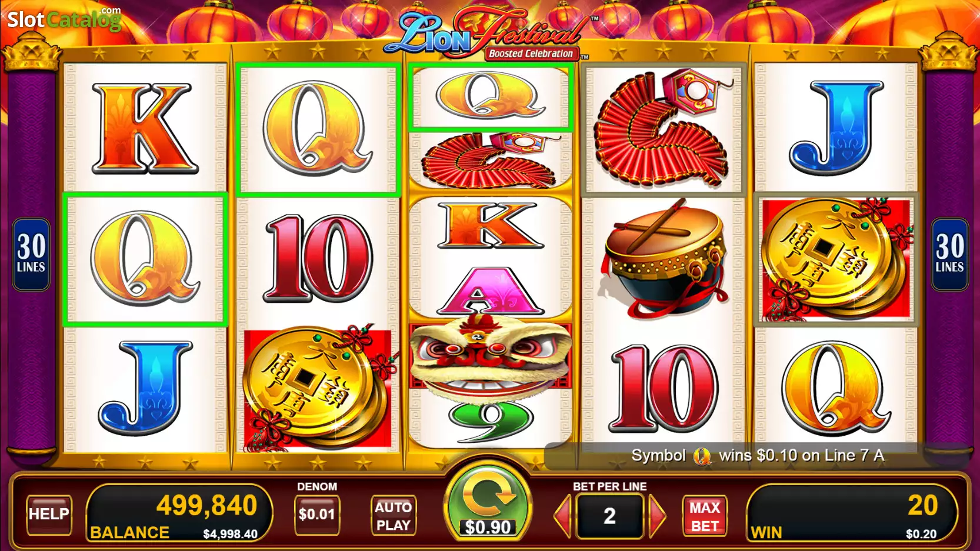Viewport: 980px width, 551px height.
Task: Click the balance display panel
Action: coord(179,513)
